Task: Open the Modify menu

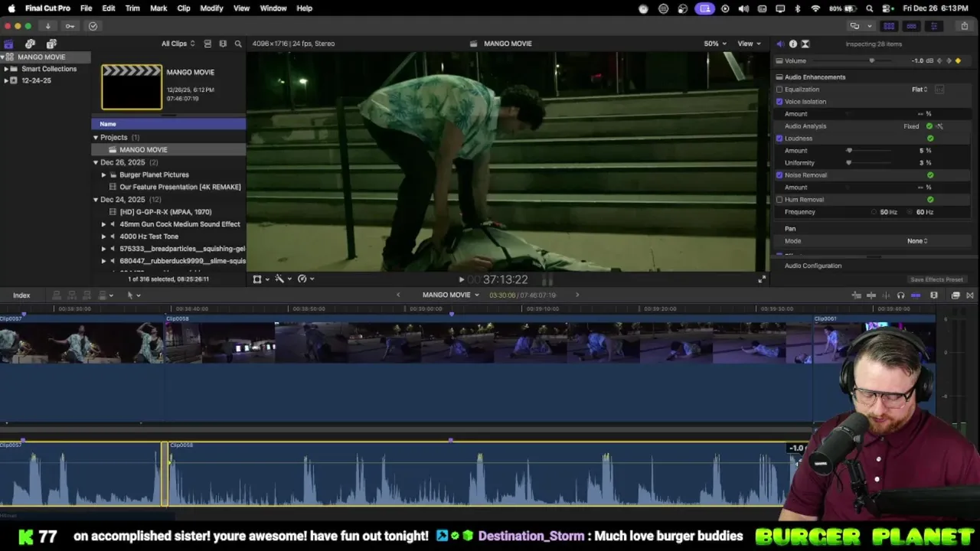Action: pyautogui.click(x=211, y=8)
